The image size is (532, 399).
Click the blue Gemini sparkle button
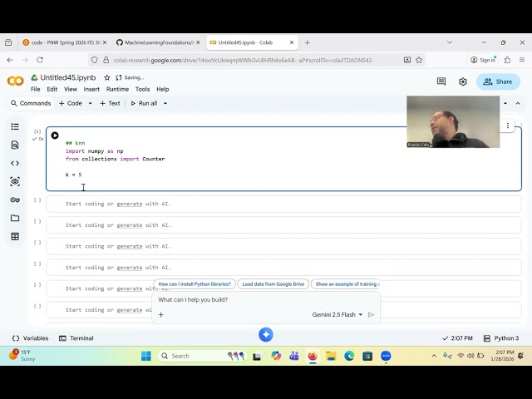point(266,334)
